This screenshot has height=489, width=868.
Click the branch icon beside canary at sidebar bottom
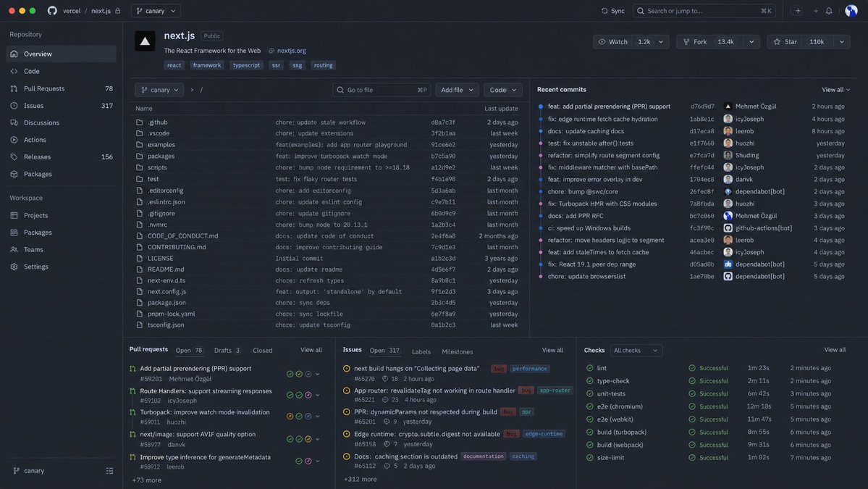17,470
